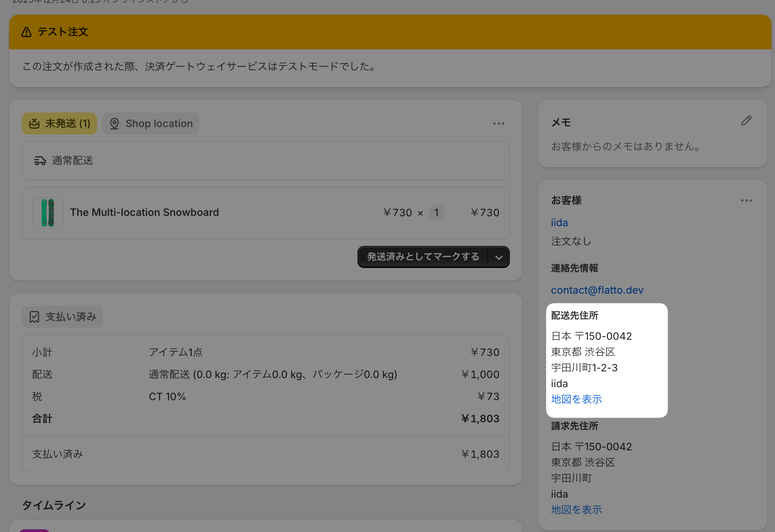Click the unfulfilled 未発送 status badge
The image size is (775, 532).
(60, 124)
